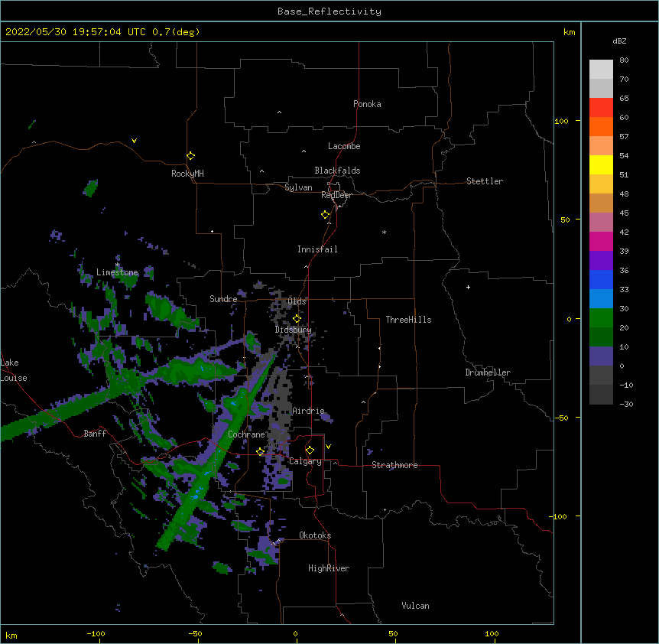Click the Didsbury city label
The height and width of the screenshot is (644, 659).
(x=293, y=330)
